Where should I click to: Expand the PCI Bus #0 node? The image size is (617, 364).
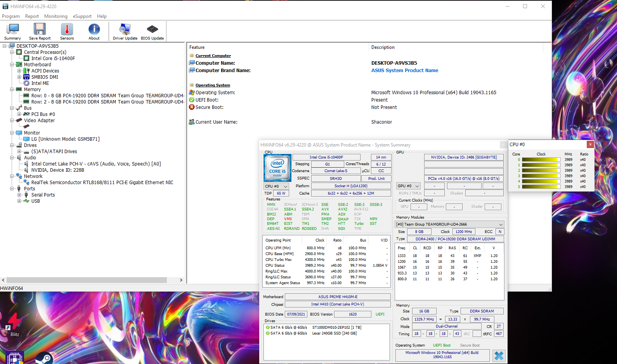pos(19,114)
